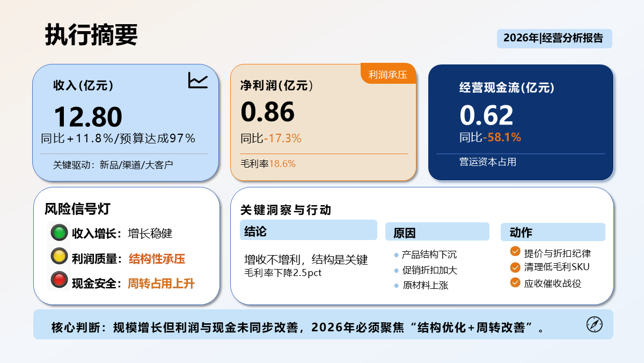Click checkmark icon beside 提价与折扣纪律

click(515, 251)
